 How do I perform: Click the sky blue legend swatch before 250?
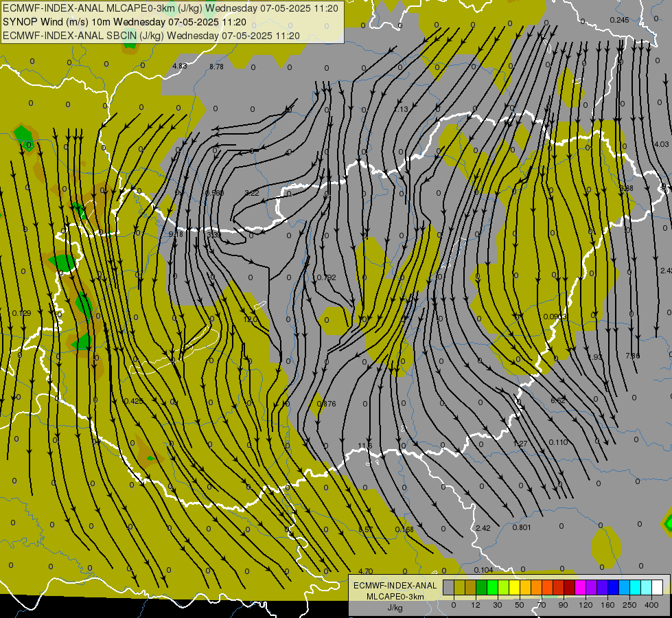pyautogui.click(x=624, y=587)
